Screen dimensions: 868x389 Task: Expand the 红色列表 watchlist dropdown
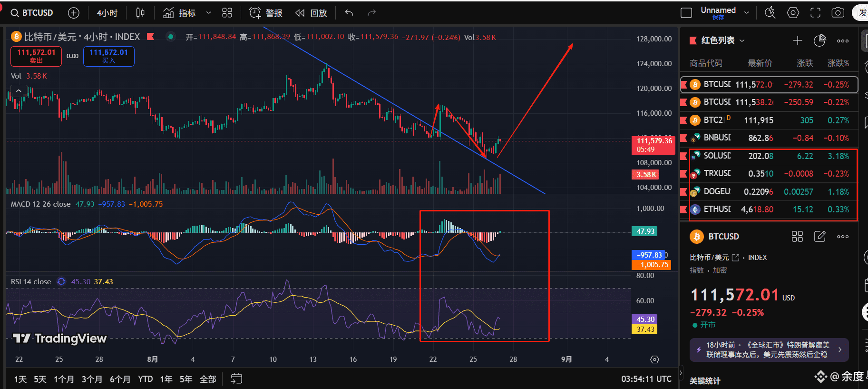(722, 40)
